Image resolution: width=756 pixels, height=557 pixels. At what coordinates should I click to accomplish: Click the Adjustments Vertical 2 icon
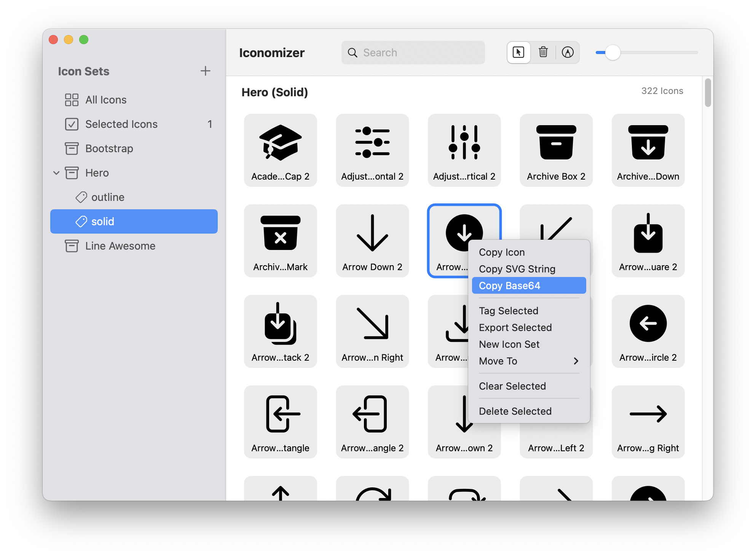464,148
